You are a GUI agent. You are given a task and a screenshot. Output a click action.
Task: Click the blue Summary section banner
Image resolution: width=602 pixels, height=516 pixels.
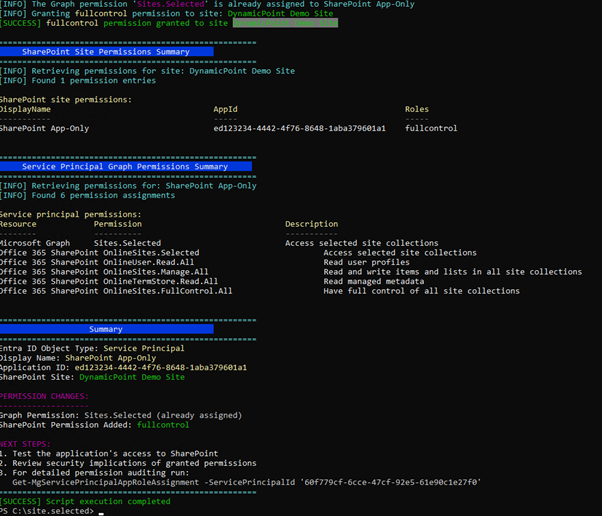(107, 329)
